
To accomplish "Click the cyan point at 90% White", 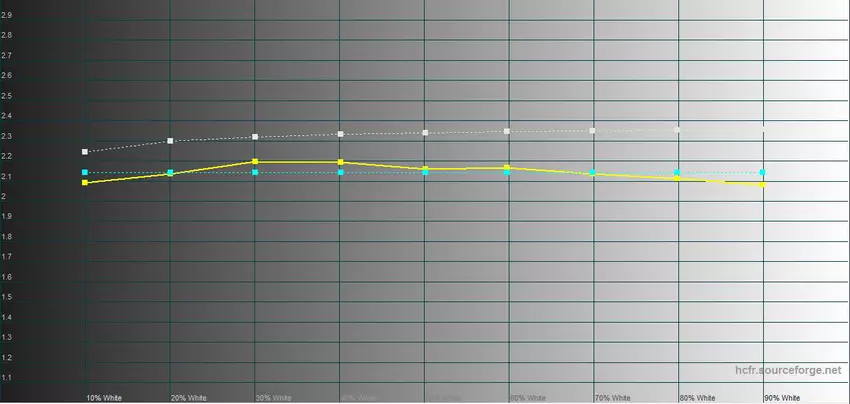I will [763, 173].
